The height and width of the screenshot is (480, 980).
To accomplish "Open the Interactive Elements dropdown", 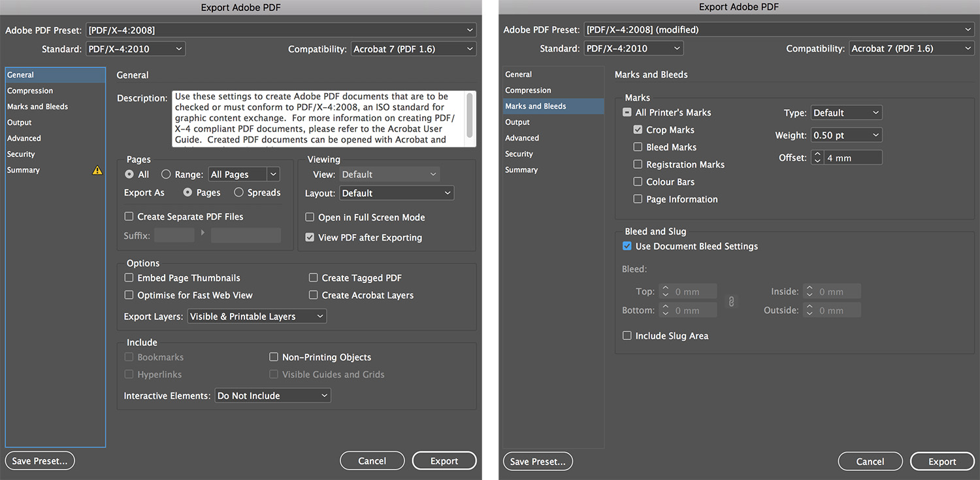I will (273, 396).
